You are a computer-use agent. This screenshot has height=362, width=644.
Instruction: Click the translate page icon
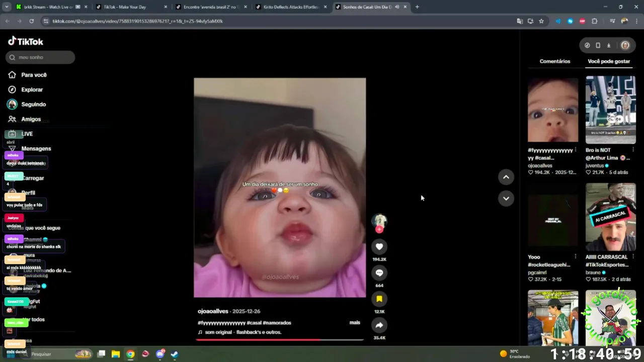[x=520, y=21]
